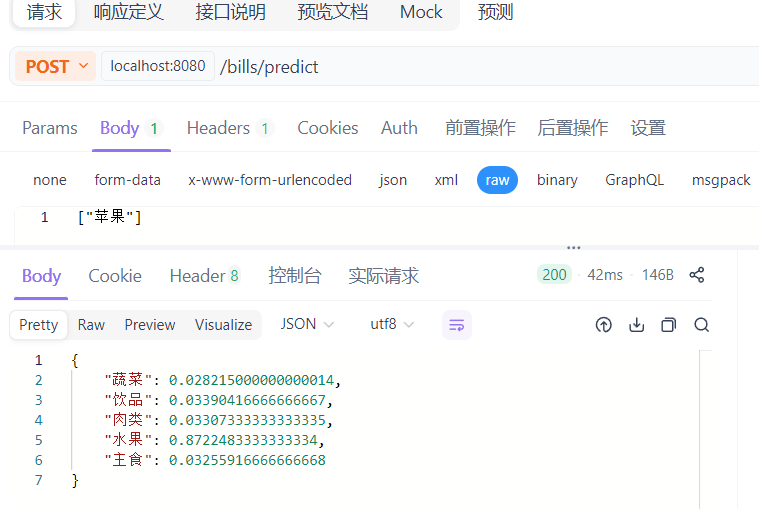The height and width of the screenshot is (509, 759).
Task: Open the 控制台 tab
Action: coord(295,276)
